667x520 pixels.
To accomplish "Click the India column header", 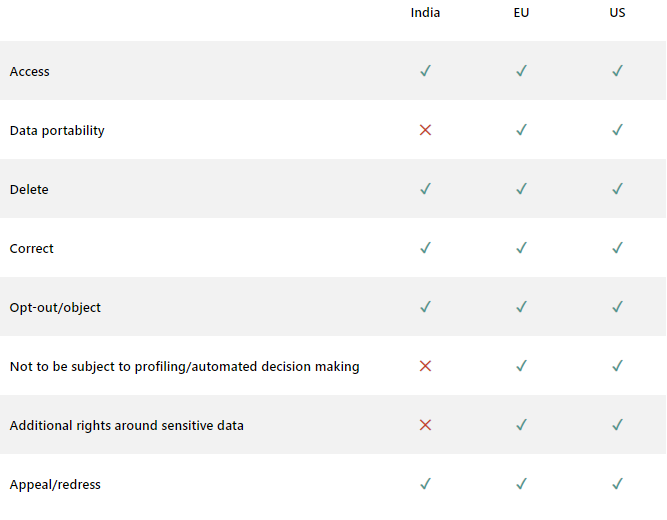I will click(x=425, y=13).
